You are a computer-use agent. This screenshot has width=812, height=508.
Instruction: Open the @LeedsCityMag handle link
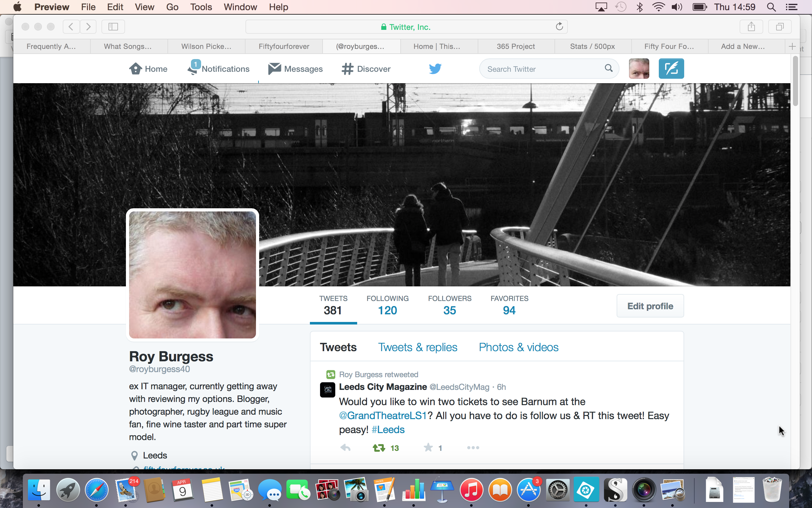pyautogui.click(x=459, y=387)
